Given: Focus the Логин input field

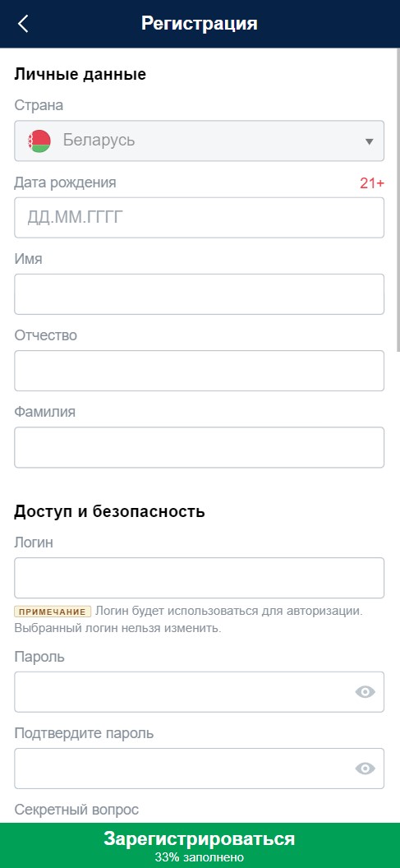Looking at the screenshot, I should 199,578.
